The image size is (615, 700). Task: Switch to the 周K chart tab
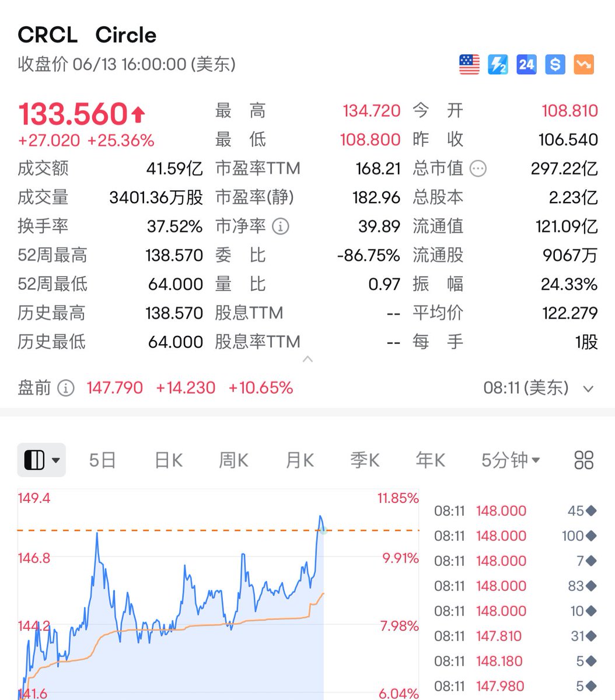[233, 460]
